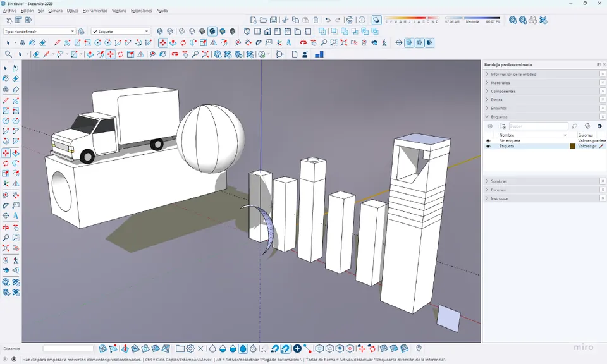
Task: Toggle the Shadows button in top toolbar
Action: point(376,20)
